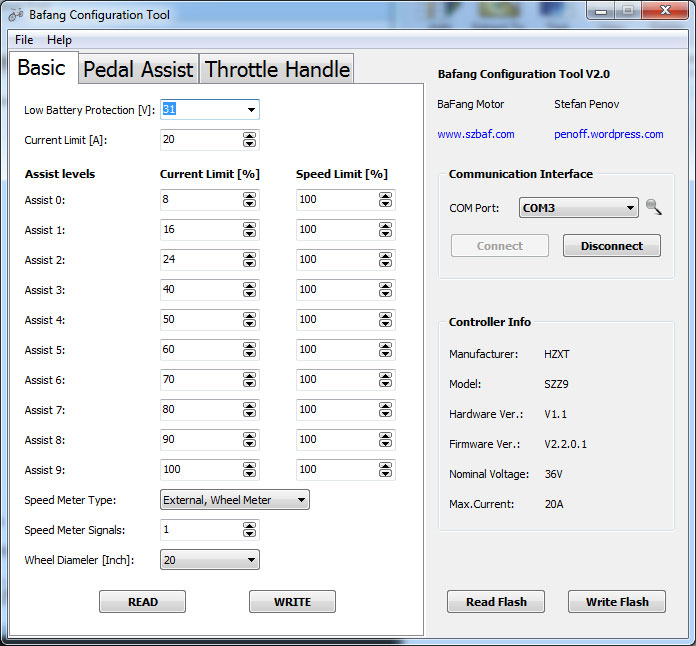The image size is (696, 646).
Task: Click the Read Flash button
Action: pyautogui.click(x=496, y=602)
